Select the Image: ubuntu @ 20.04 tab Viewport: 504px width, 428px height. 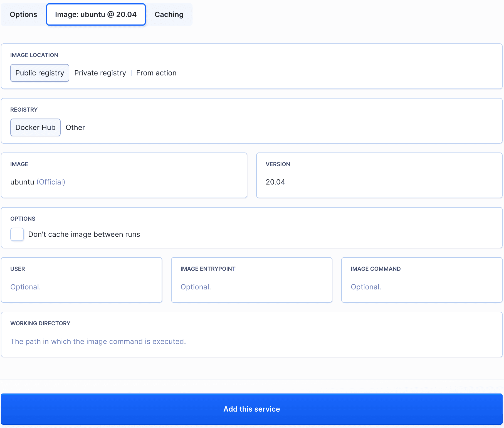(96, 14)
